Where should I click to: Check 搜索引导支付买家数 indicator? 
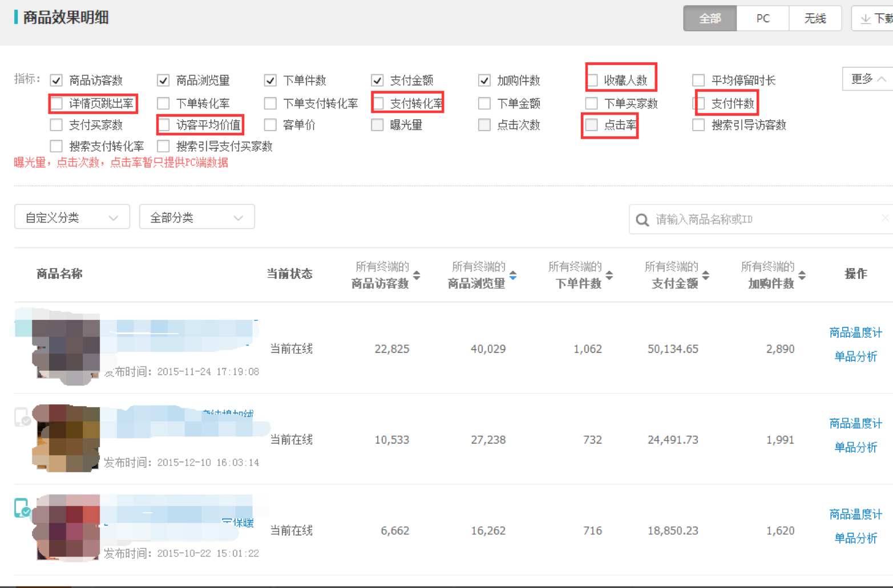[163, 147]
